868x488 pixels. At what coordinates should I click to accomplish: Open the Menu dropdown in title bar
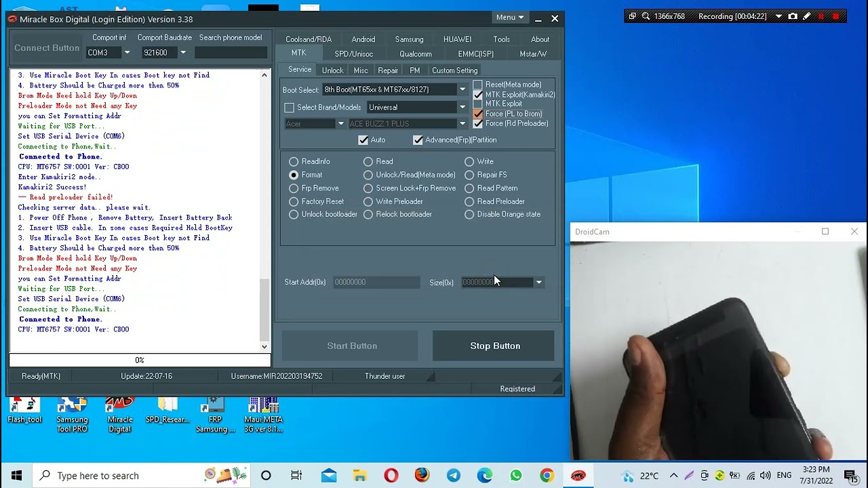tap(510, 18)
